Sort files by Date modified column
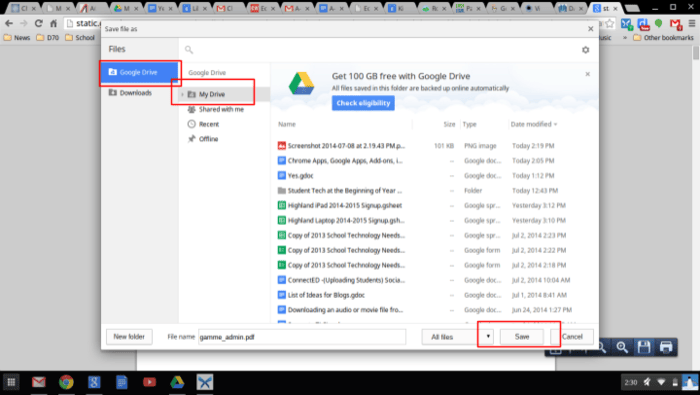This screenshot has width=700, height=395. point(534,124)
